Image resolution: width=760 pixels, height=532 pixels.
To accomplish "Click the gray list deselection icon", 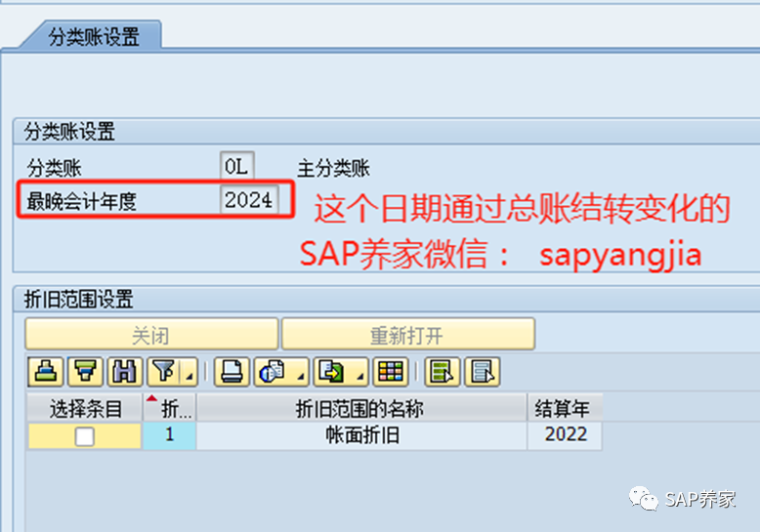I will tap(483, 372).
